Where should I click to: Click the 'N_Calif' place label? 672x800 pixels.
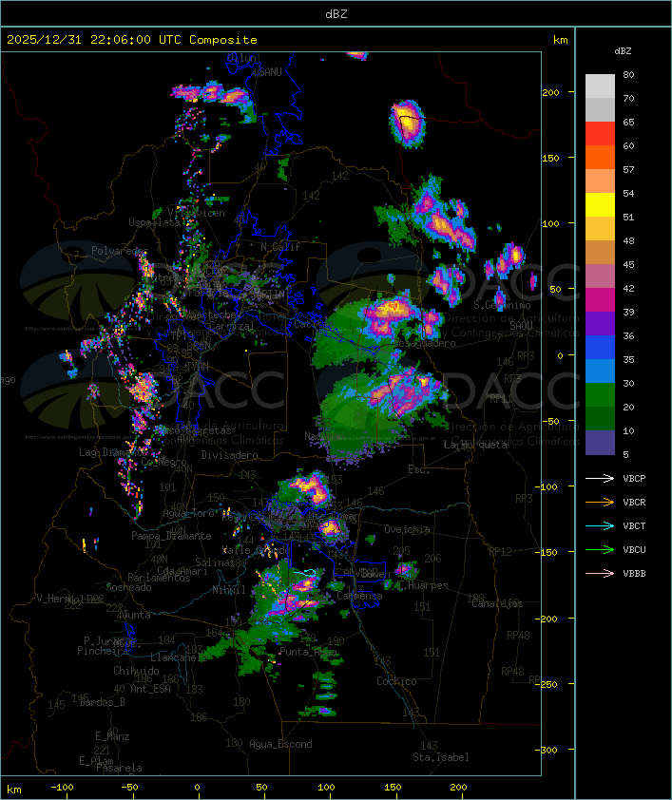pyautogui.click(x=280, y=247)
